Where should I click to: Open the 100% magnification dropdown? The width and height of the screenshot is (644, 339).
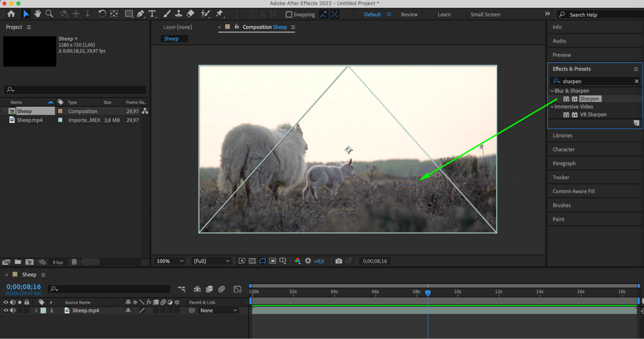click(x=170, y=261)
